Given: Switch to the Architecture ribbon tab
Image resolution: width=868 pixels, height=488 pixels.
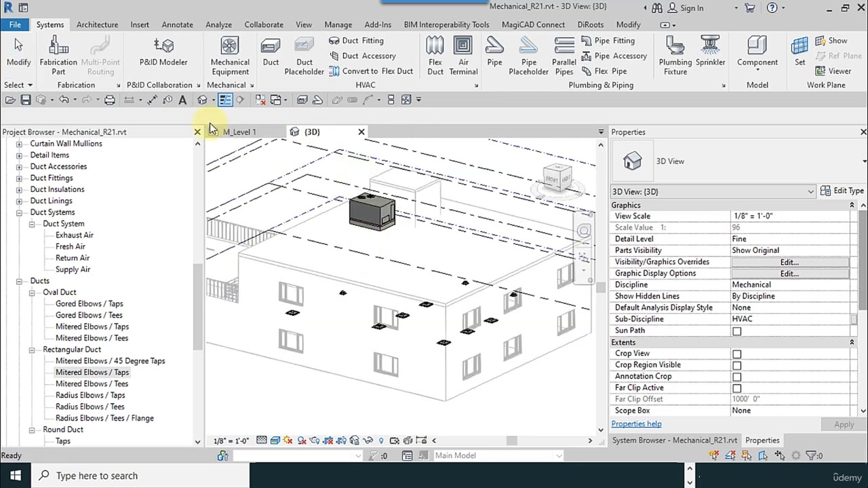Looking at the screenshot, I should (97, 24).
